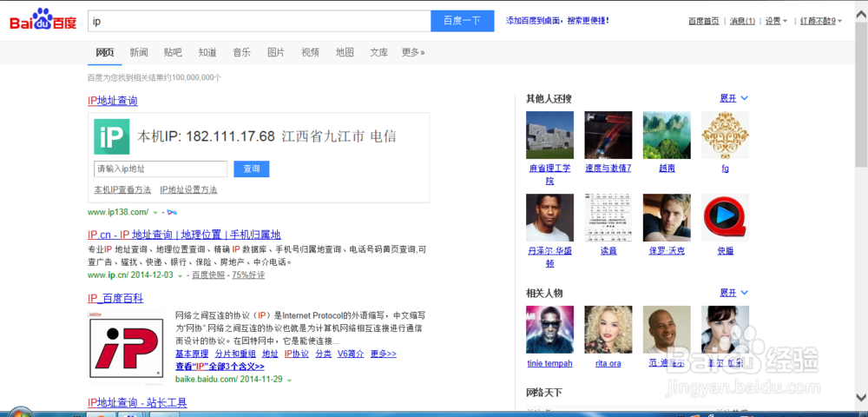Click the 百度一下 search button
This screenshot has height=417, width=868.
[463, 21]
